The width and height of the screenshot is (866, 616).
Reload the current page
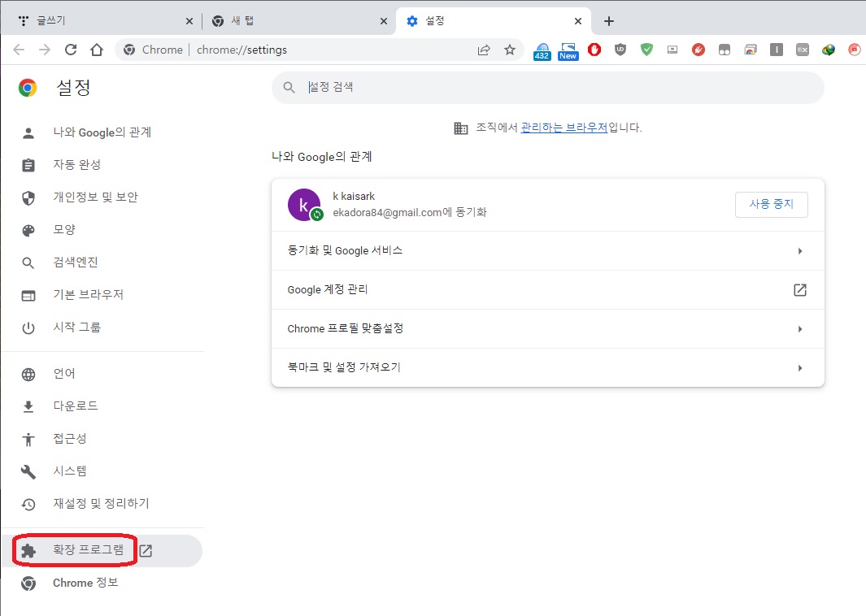[71, 50]
